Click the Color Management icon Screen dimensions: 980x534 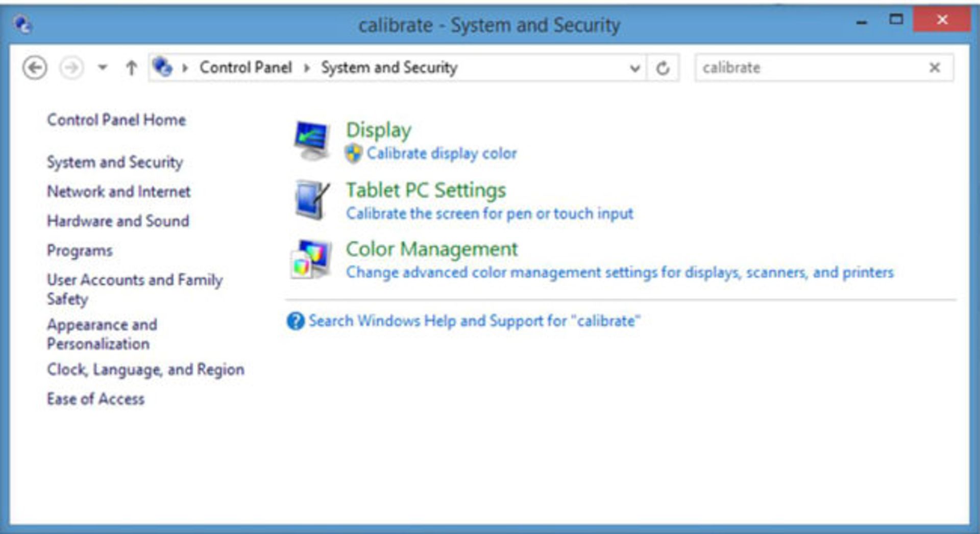click(x=311, y=259)
